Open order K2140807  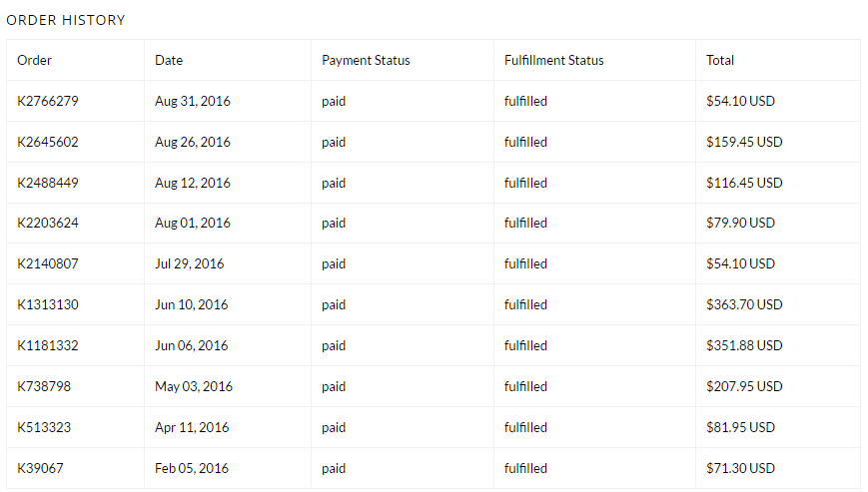[48, 263]
